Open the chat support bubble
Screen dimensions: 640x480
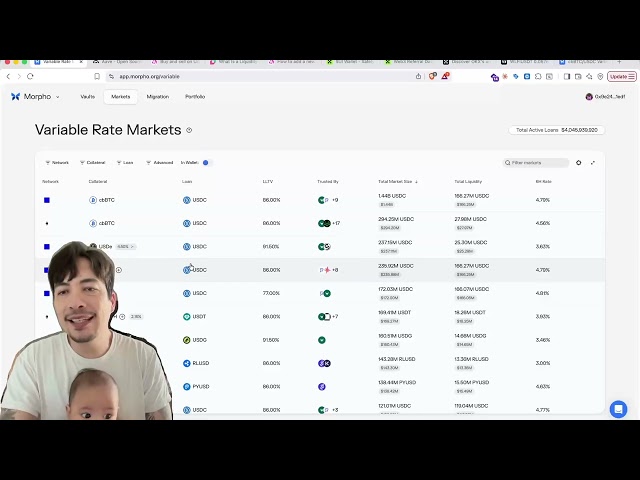point(618,409)
